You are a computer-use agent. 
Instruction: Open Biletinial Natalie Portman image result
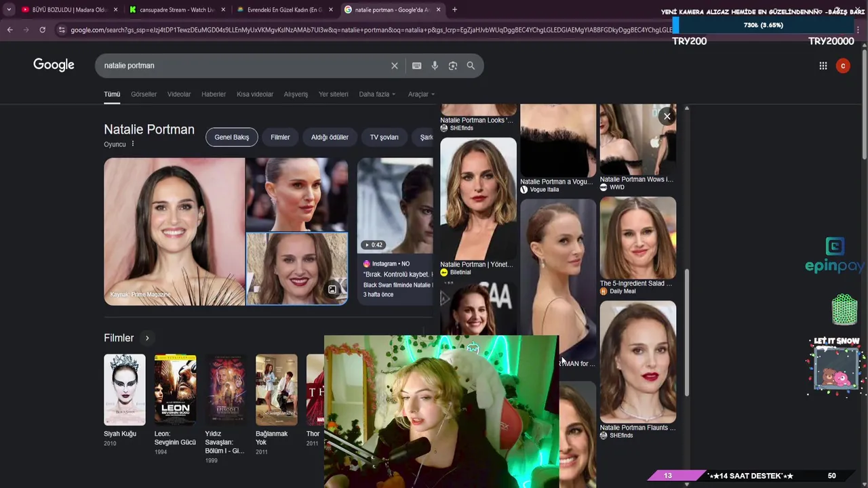pos(478,199)
